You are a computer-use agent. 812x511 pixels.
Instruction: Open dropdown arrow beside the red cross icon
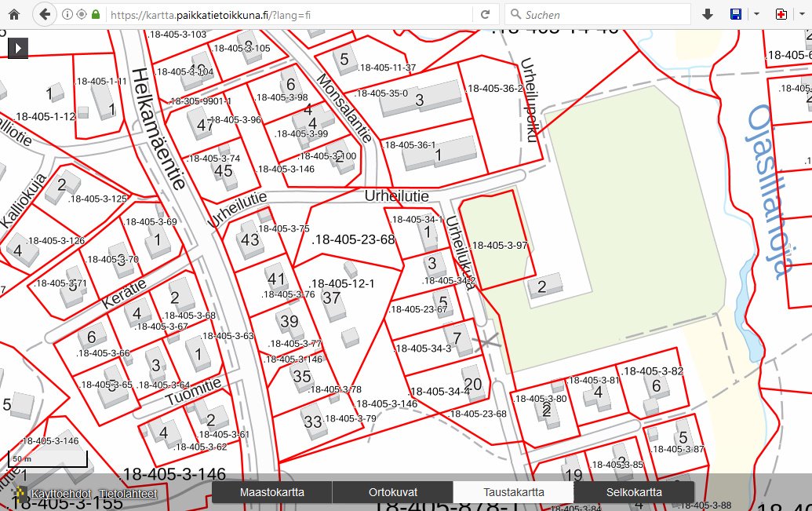[x=801, y=14]
